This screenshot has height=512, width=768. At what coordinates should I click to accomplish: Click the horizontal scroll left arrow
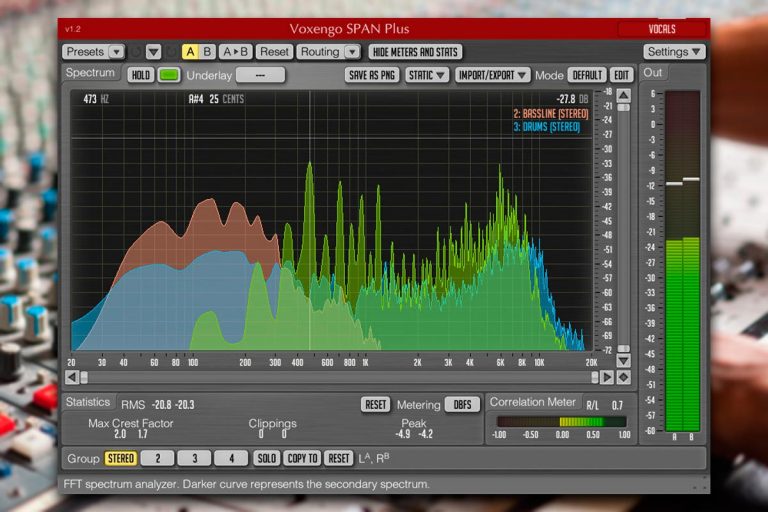[x=72, y=377]
